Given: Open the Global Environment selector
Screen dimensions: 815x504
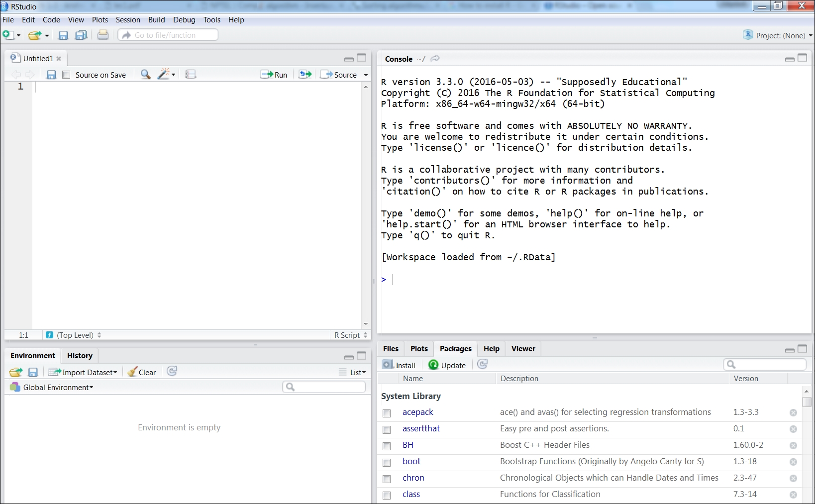Looking at the screenshot, I should tap(51, 387).
